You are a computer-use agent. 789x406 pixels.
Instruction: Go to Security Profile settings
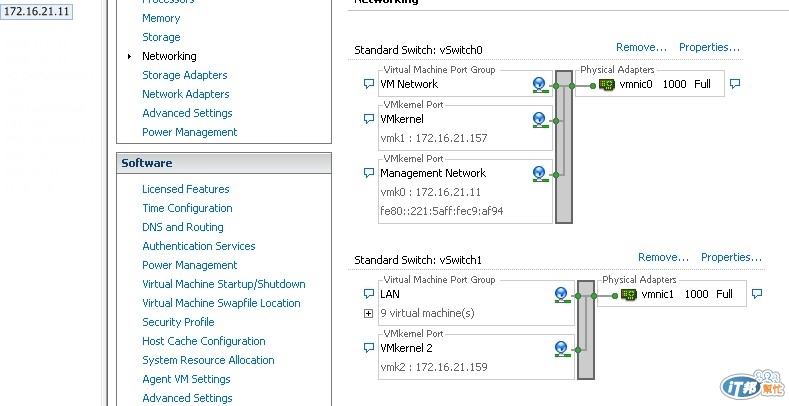[178, 322]
